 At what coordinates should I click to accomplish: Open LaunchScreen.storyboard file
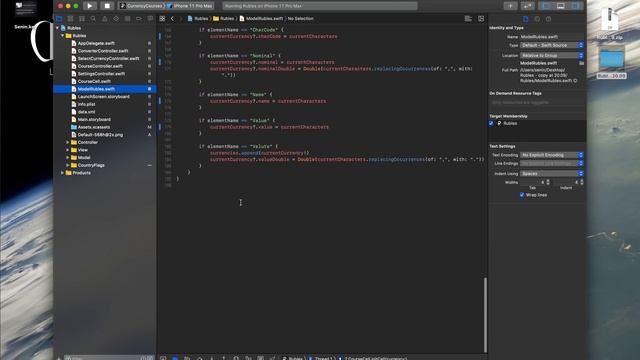[x=103, y=97]
